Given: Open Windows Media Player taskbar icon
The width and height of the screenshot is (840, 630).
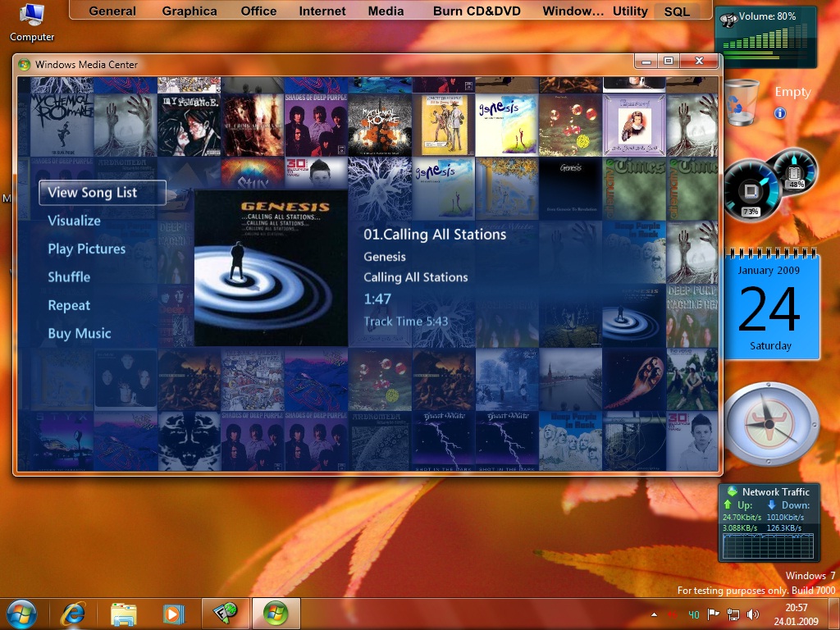Looking at the screenshot, I should [173, 614].
